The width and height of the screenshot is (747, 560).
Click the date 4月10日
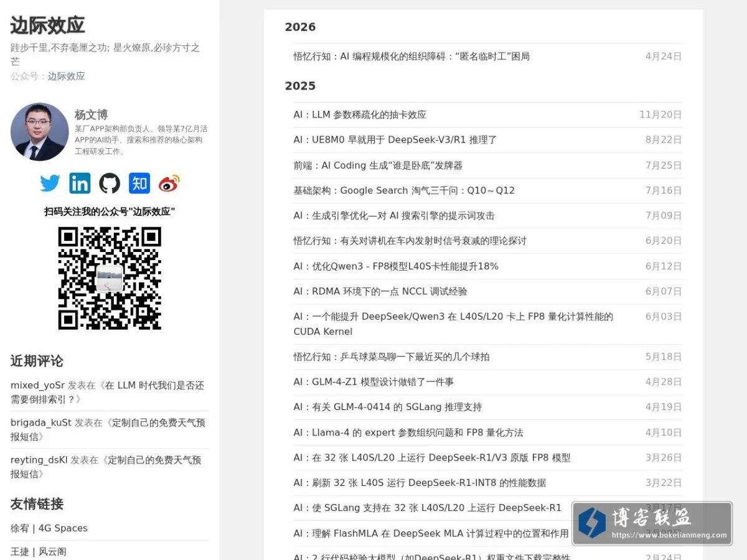coord(664,432)
